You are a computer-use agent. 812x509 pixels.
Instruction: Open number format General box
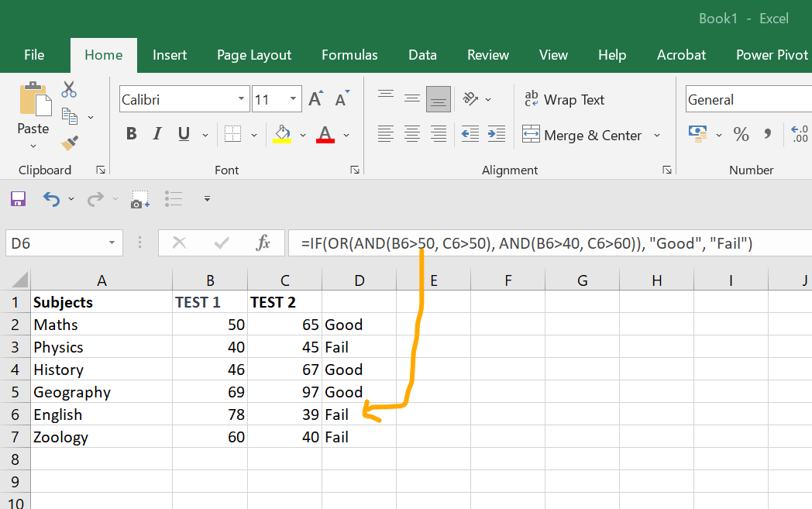tap(748, 99)
